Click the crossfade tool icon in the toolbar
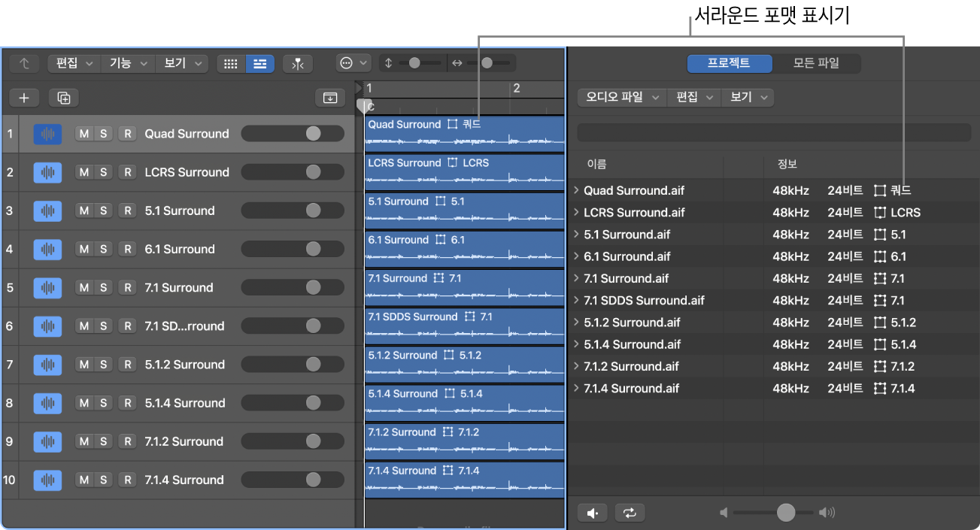The height and width of the screenshot is (530, 980). click(x=298, y=63)
